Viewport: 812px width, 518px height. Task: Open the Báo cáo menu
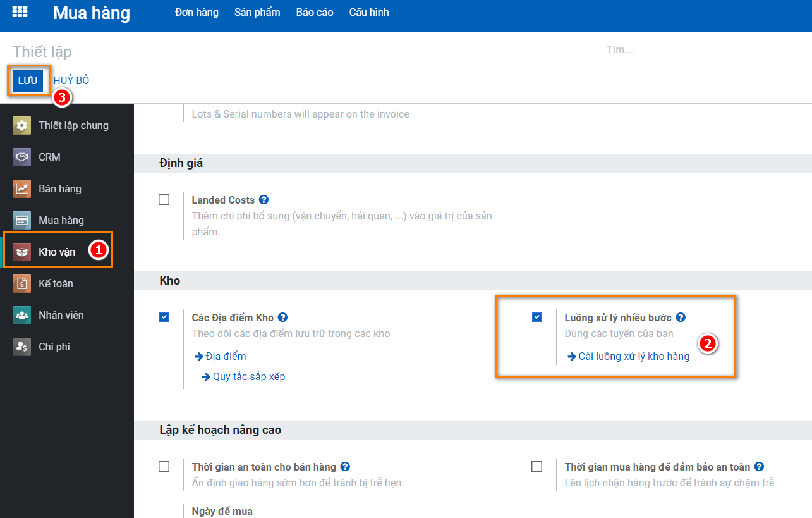click(315, 12)
